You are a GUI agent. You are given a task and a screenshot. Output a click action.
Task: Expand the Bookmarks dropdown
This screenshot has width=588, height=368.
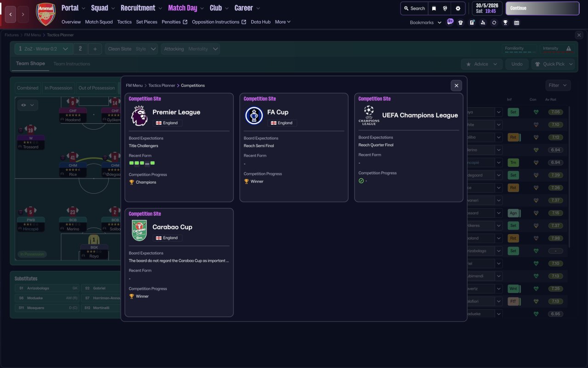coord(426,23)
